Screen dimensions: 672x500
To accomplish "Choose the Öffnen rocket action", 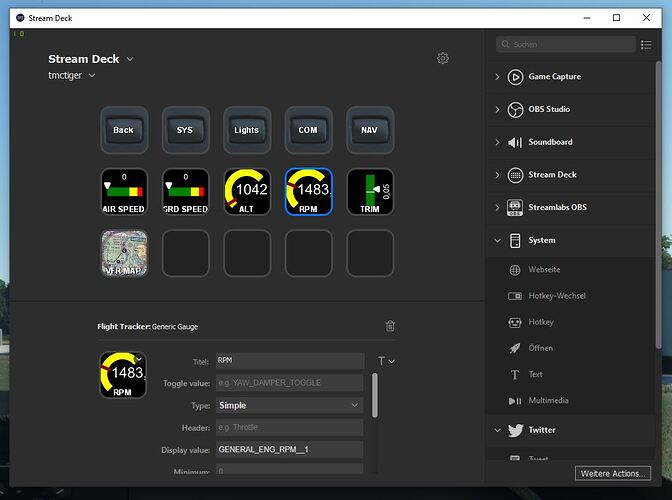I will (x=515, y=348).
